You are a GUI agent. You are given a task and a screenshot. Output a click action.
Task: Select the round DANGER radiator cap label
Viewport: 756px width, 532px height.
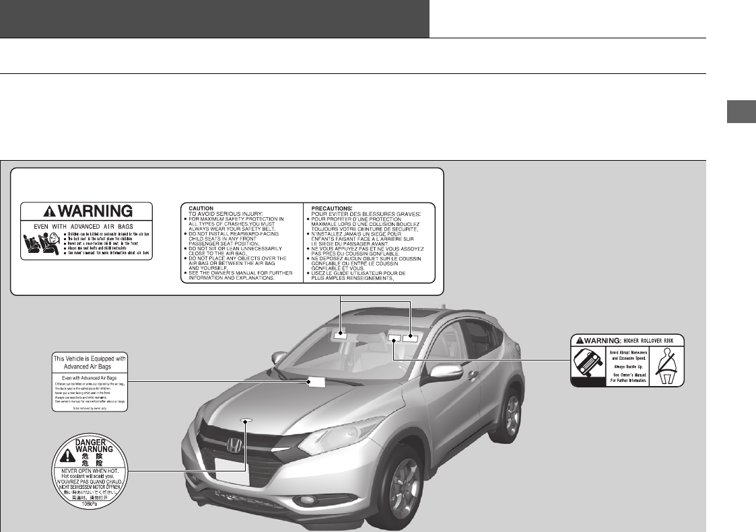pos(90,470)
